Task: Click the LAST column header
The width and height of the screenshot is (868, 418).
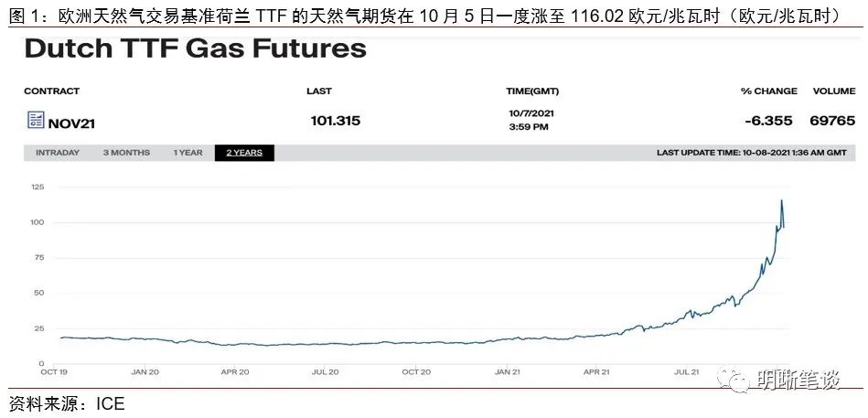Action: [319, 91]
